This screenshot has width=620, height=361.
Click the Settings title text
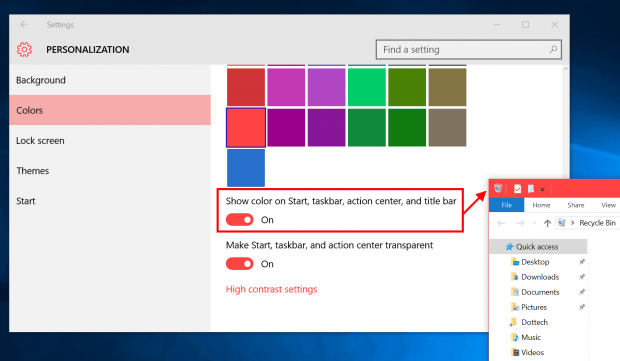click(60, 25)
